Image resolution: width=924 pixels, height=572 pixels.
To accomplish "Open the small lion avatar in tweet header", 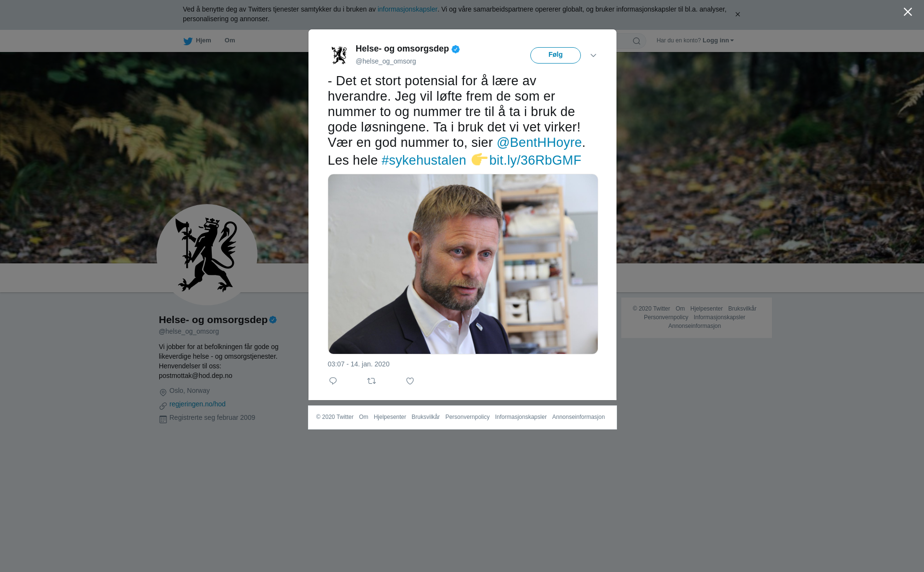I will [x=339, y=55].
